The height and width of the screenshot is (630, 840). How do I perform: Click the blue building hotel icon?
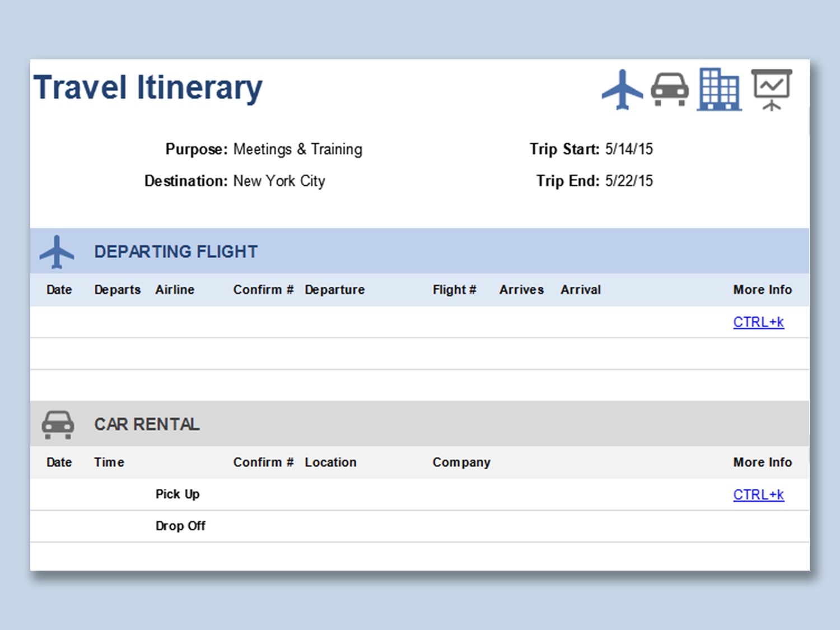click(719, 90)
